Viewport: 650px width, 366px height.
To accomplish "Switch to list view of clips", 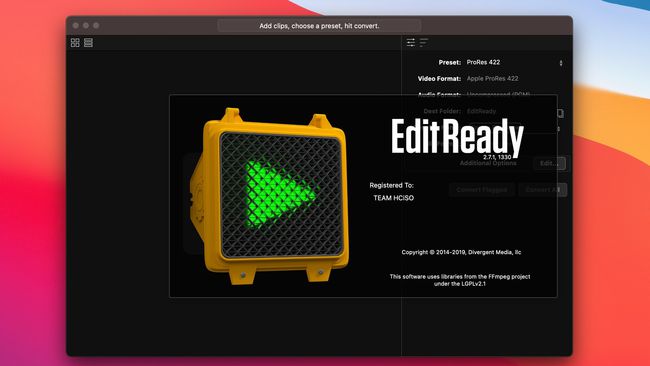I will click(88, 43).
